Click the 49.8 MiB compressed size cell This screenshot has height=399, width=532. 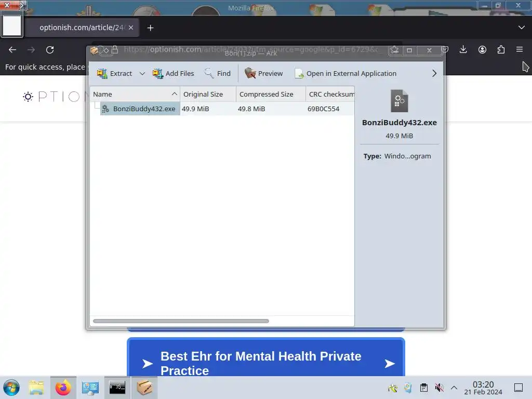[251, 109]
